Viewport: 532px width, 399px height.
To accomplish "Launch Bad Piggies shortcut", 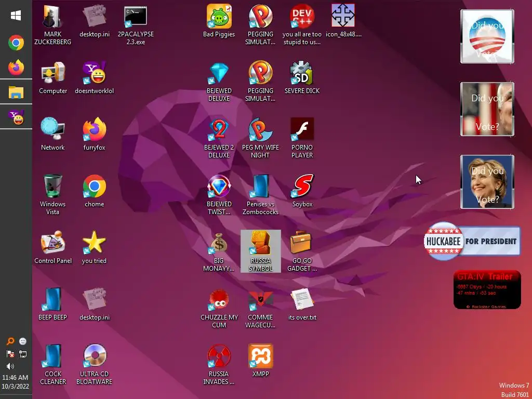I will point(219,21).
